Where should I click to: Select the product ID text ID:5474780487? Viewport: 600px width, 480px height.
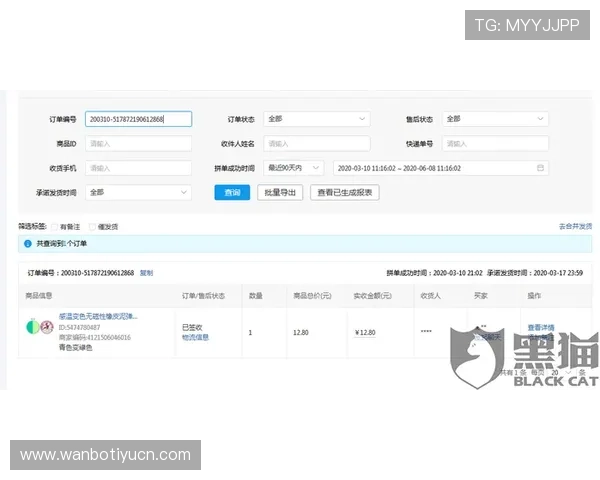pos(79,327)
